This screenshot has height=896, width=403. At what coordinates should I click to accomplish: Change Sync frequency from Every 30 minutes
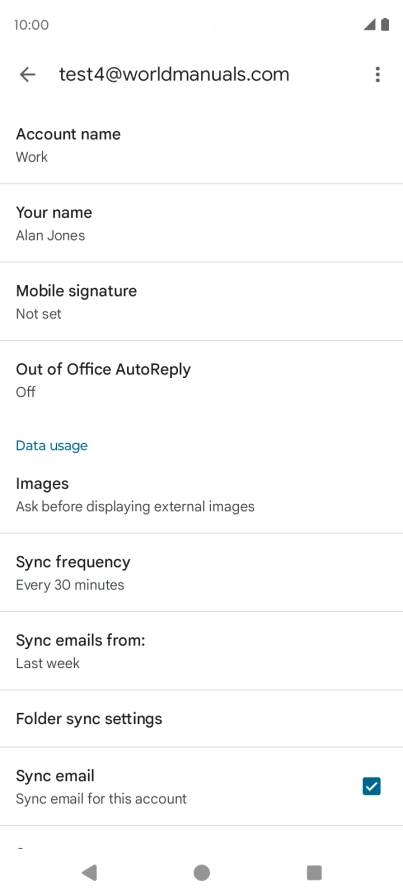[x=201, y=573]
